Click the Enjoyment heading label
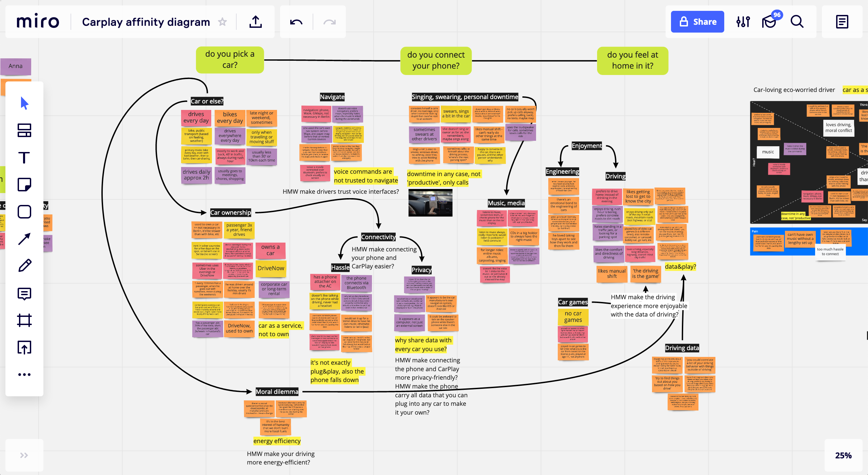Viewport: 868px width, 475px height. (x=587, y=146)
